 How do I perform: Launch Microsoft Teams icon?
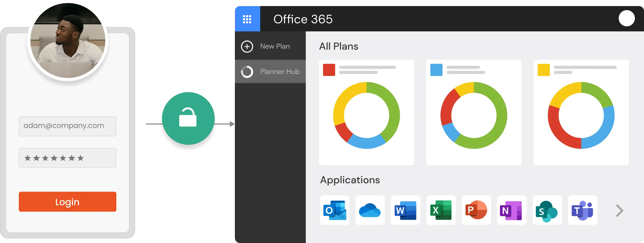(582, 210)
